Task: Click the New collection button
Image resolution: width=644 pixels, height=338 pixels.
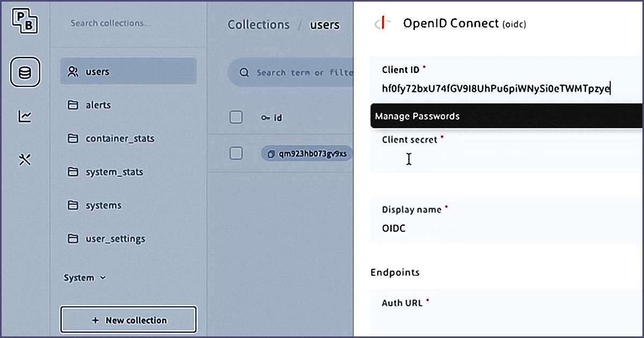Action: [x=128, y=319]
